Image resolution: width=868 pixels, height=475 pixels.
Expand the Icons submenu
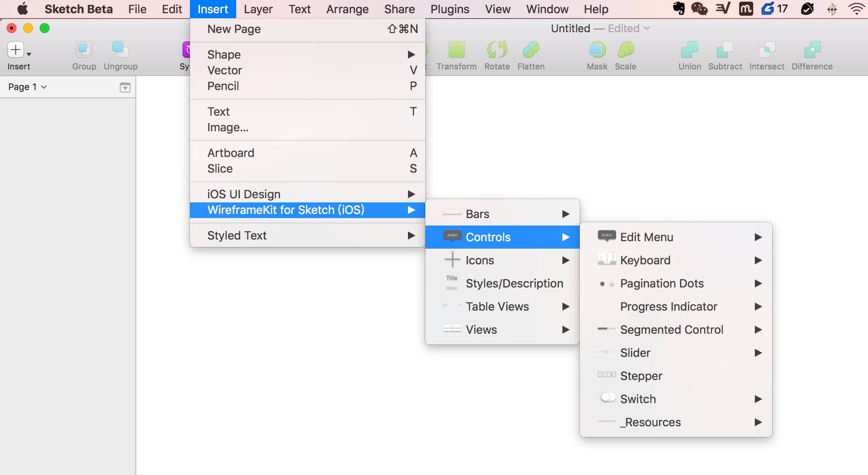click(503, 260)
